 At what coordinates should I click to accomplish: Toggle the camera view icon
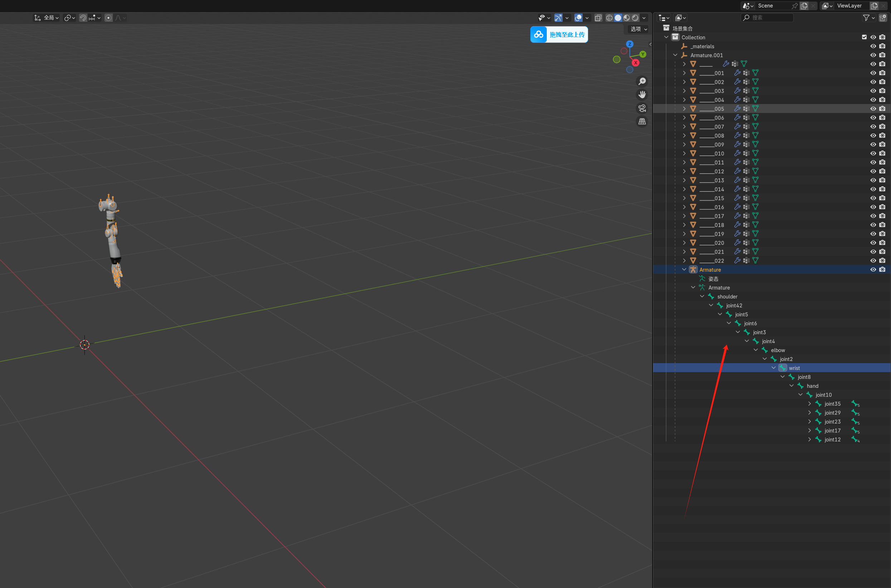(x=642, y=108)
